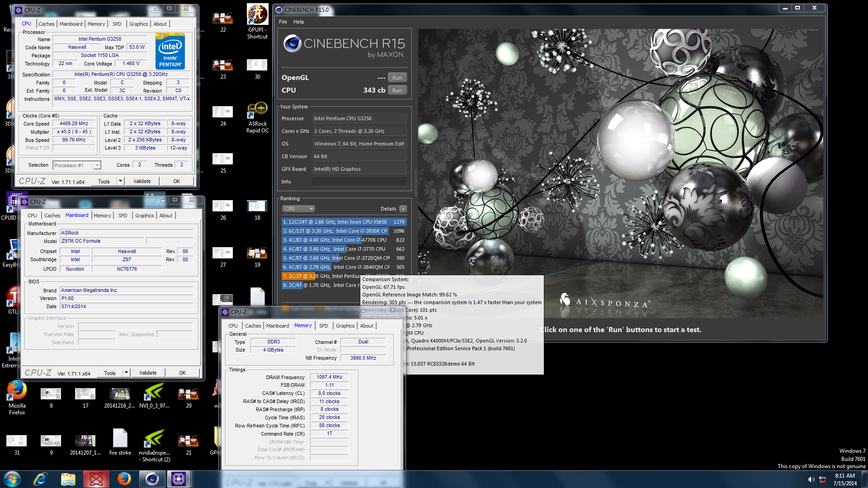Open desktop screenshot file named 22
The width and height of the screenshot is (868, 488).
tap(223, 22)
